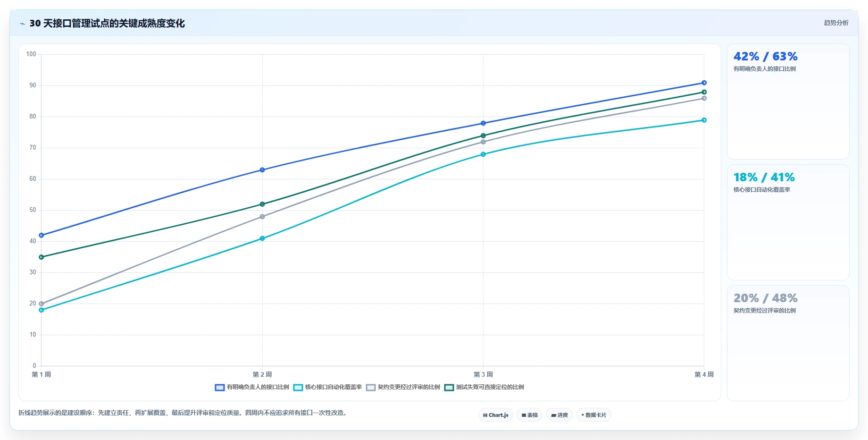The image size is (868, 440).
Task: Click the cyan data point at 第 3 周
Action: [483, 154]
